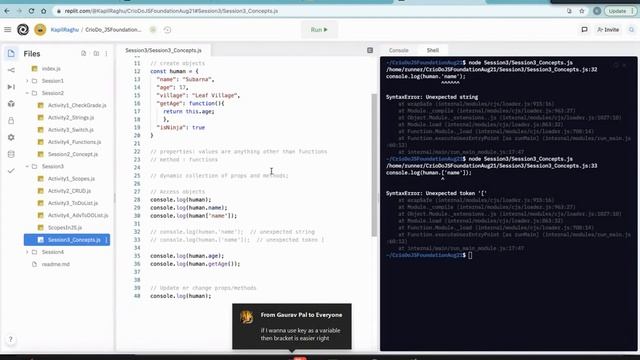Open index.js in file tree
The height and width of the screenshot is (360, 640).
tap(51, 69)
